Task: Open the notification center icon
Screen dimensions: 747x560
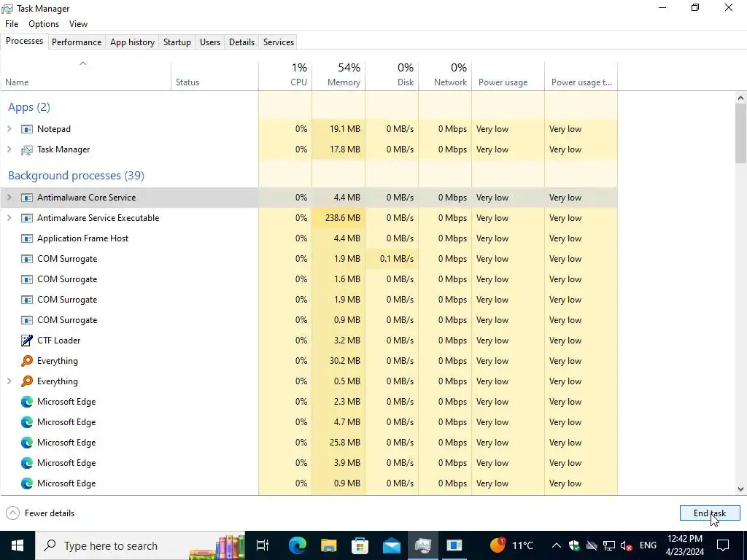Action: (723, 545)
